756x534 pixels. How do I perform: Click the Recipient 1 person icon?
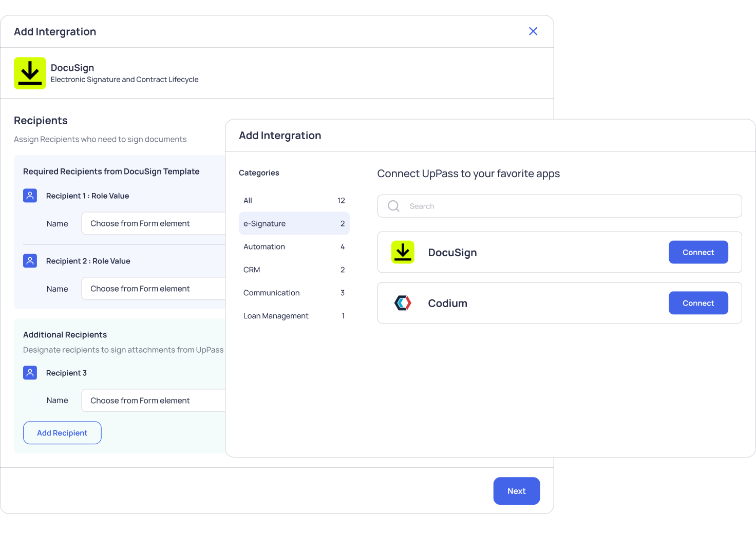(30, 196)
